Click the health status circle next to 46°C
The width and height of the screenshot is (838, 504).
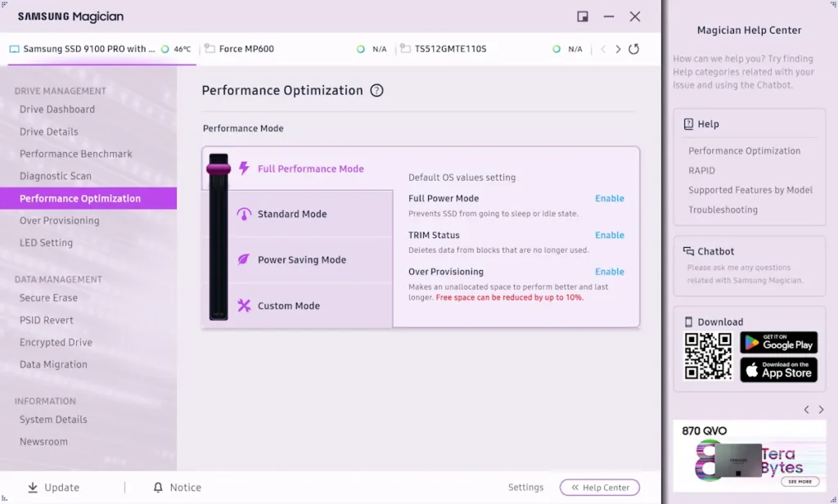point(165,48)
